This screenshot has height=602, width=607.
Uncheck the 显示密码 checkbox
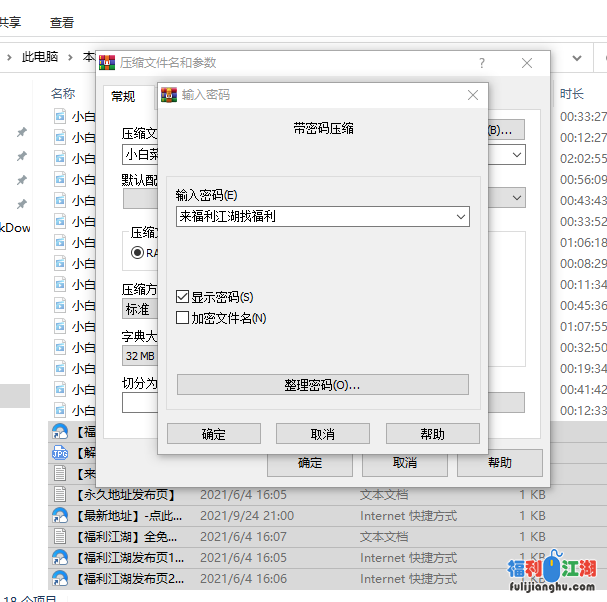(x=182, y=297)
